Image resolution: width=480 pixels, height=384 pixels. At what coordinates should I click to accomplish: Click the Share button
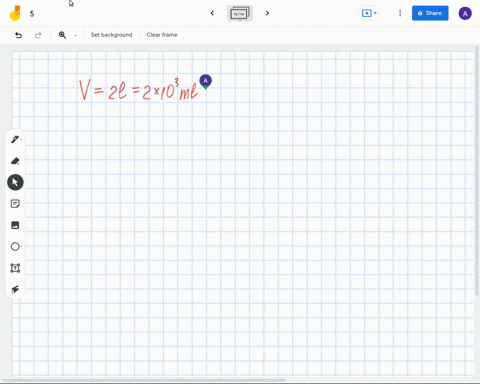coord(430,13)
